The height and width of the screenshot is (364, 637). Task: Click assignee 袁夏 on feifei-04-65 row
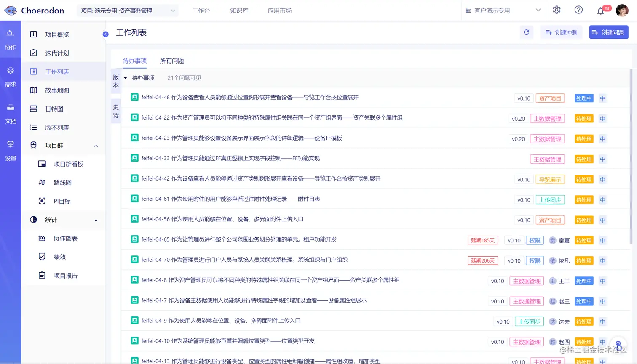(x=559, y=241)
